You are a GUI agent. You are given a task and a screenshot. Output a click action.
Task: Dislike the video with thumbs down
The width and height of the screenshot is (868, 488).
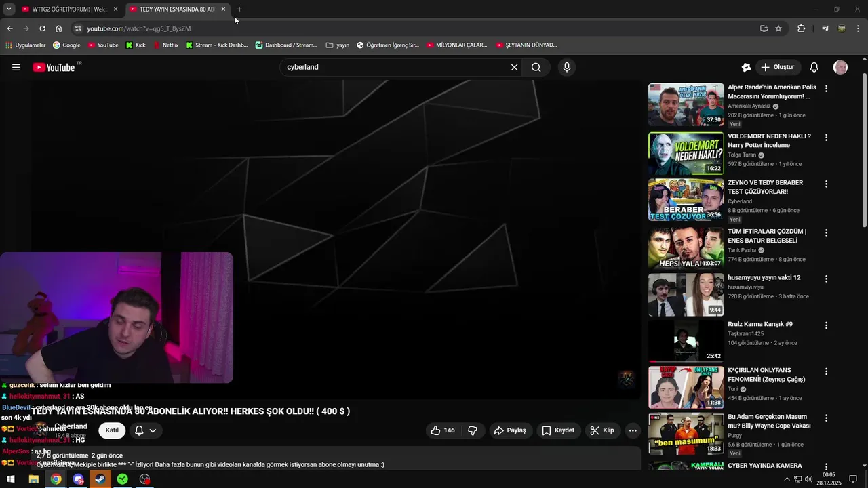[x=473, y=430]
